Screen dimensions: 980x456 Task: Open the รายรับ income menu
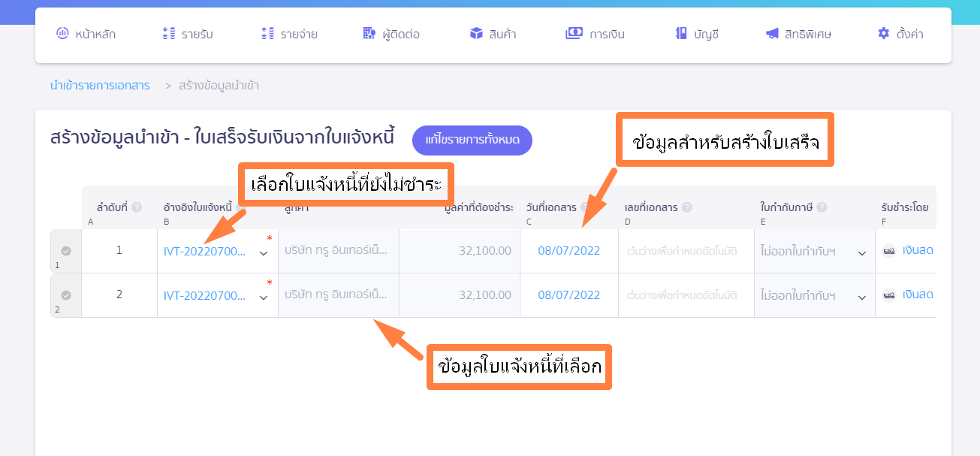187,34
